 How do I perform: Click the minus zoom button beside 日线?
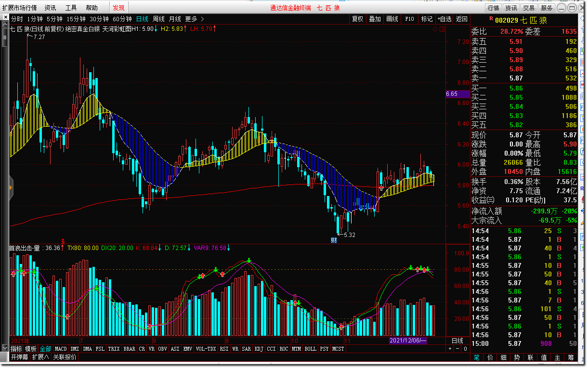tap(457, 348)
